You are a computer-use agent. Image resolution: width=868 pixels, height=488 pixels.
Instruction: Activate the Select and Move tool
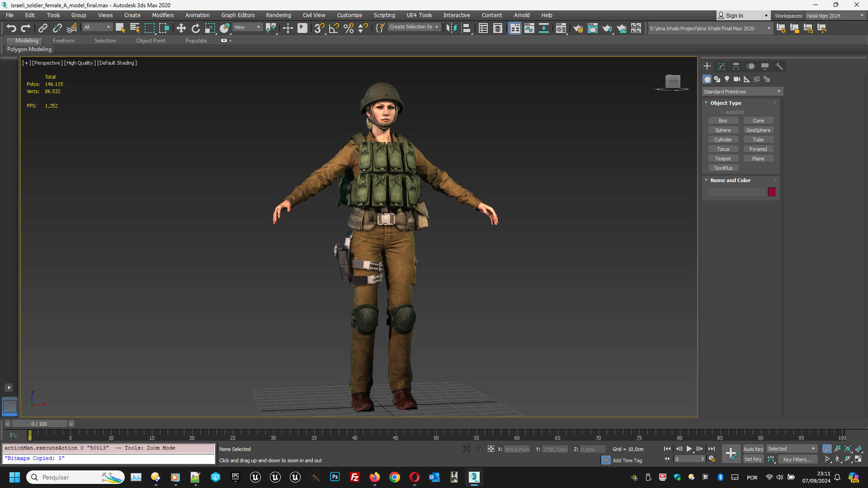pyautogui.click(x=181, y=28)
